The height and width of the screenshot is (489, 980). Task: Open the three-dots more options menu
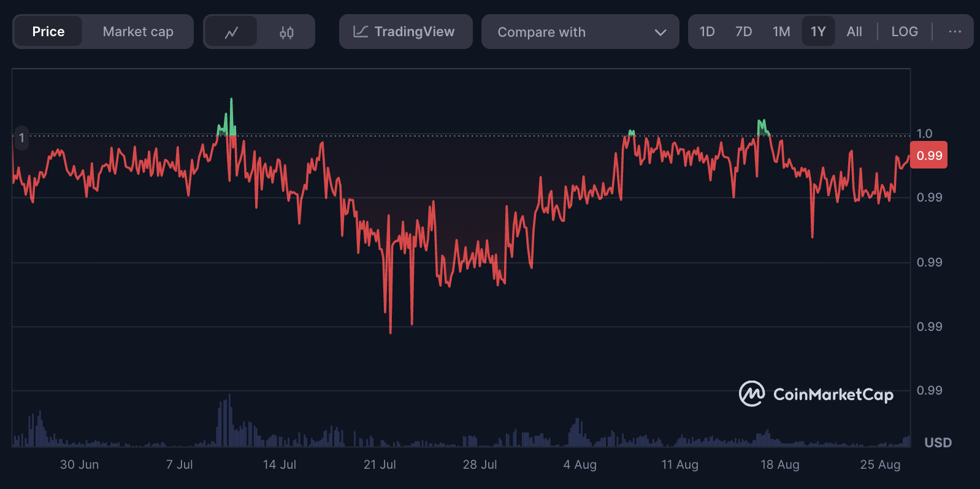(955, 32)
